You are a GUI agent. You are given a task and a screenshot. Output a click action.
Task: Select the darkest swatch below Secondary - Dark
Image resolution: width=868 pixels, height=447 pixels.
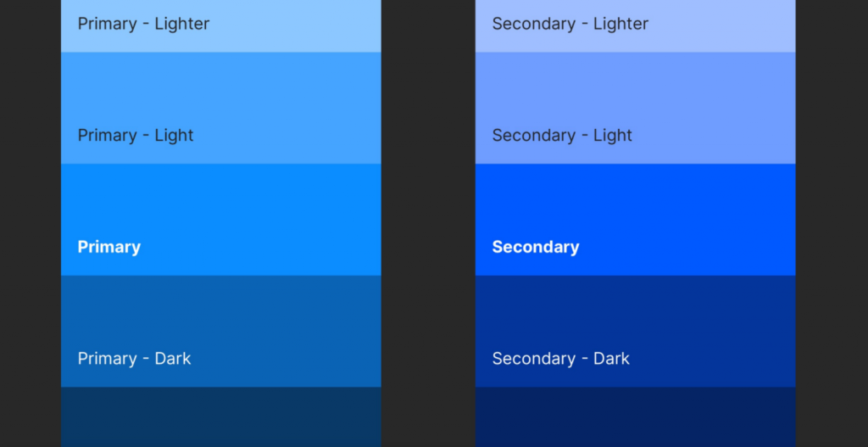pyautogui.click(x=635, y=417)
